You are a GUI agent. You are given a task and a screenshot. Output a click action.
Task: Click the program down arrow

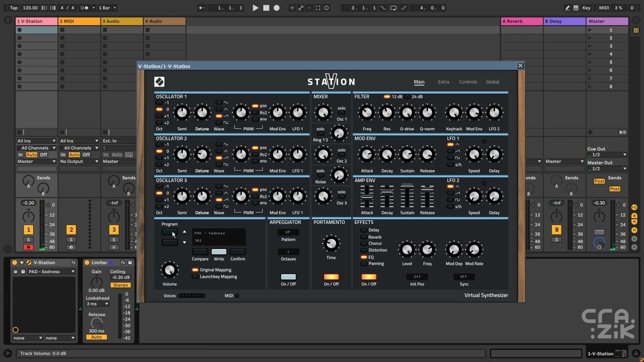184,242
